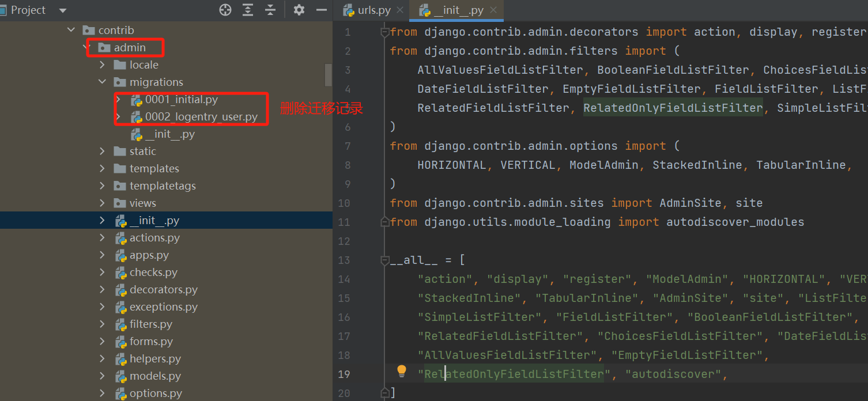The image size is (868, 401).
Task: Open Project panel settings gear
Action: 299,10
